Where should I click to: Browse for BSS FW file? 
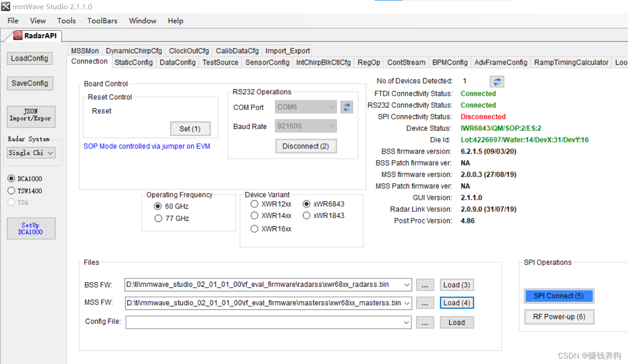pyautogui.click(x=425, y=285)
